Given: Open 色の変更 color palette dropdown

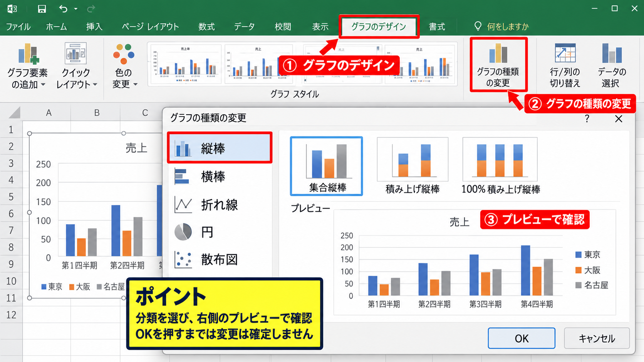Looking at the screenshot, I should coord(124,66).
